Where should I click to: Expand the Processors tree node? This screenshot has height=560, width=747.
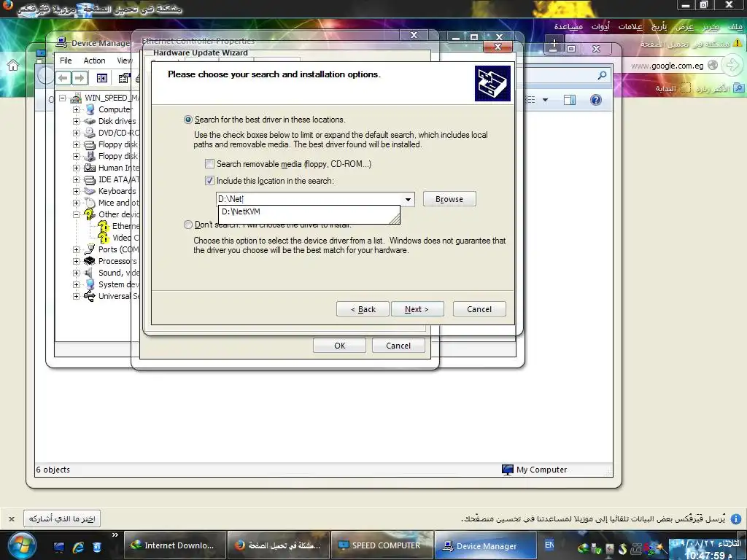click(76, 261)
